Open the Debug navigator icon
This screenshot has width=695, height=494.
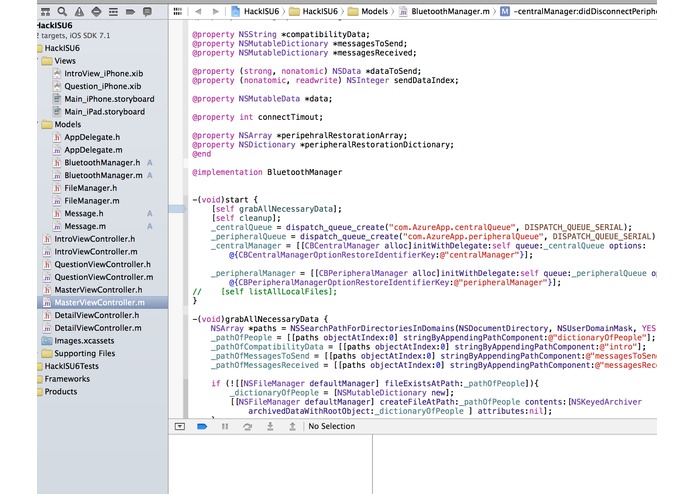point(113,12)
